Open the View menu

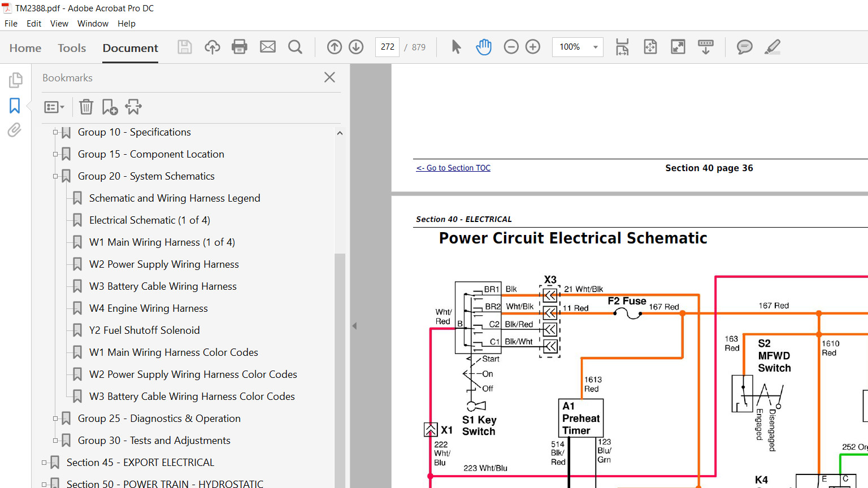tap(59, 24)
